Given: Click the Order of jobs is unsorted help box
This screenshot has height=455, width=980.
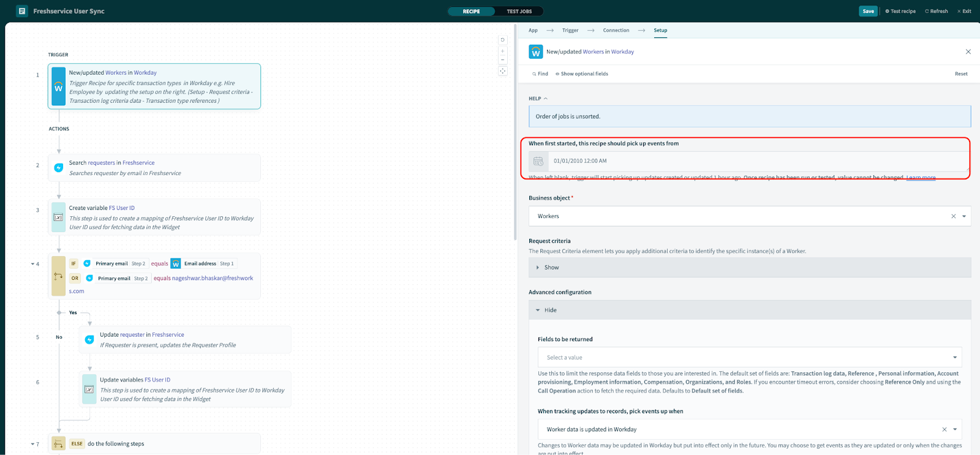Looking at the screenshot, I should pos(750,116).
